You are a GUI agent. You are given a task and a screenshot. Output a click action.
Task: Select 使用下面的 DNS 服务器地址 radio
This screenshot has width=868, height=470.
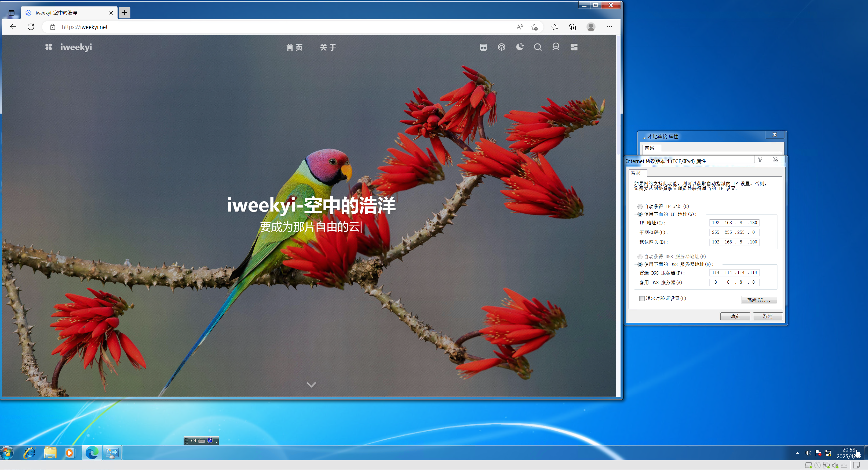(640, 264)
